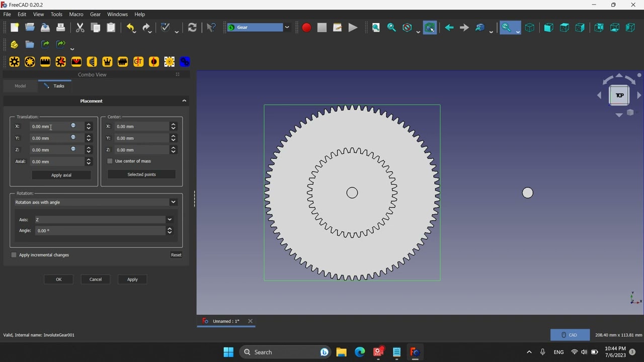Click the cycloid gear icon
Viewport: 644px width, 362px height.
(x=61, y=61)
